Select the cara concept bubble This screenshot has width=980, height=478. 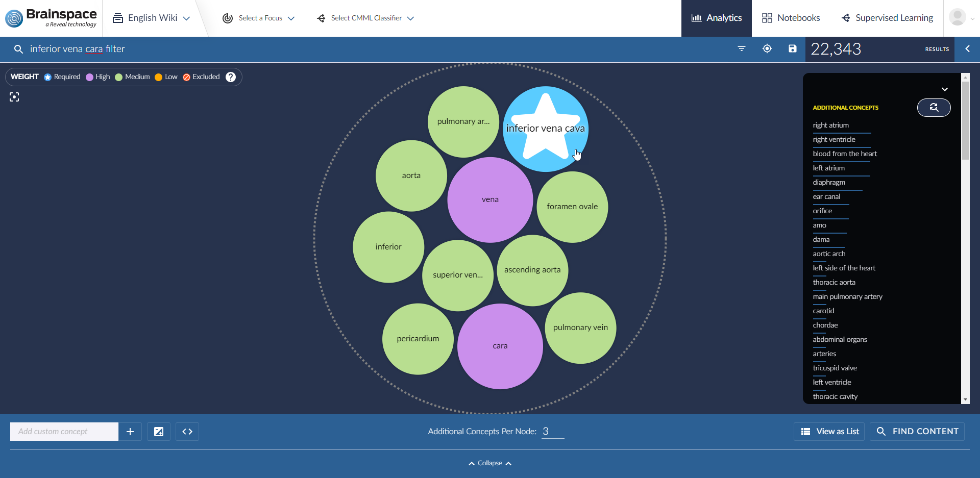pyautogui.click(x=500, y=346)
